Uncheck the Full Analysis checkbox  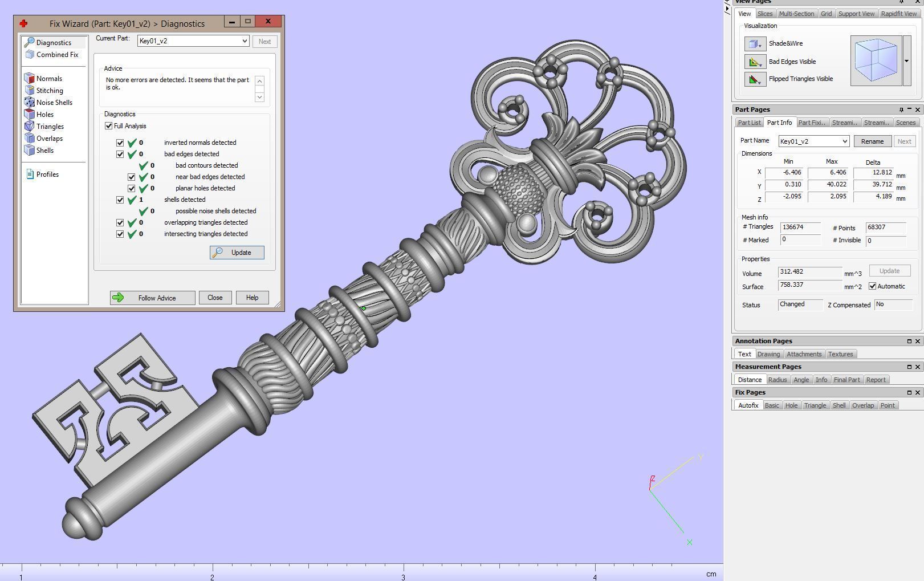[109, 126]
